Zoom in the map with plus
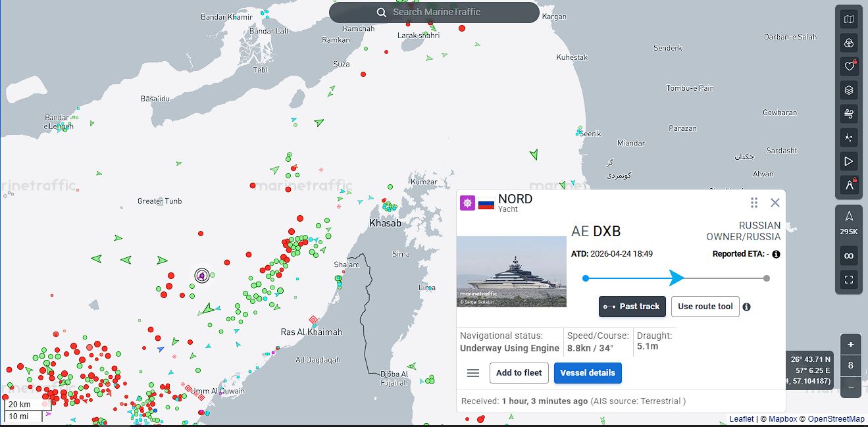This screenshot has height=427, width=868. (851, 344)
